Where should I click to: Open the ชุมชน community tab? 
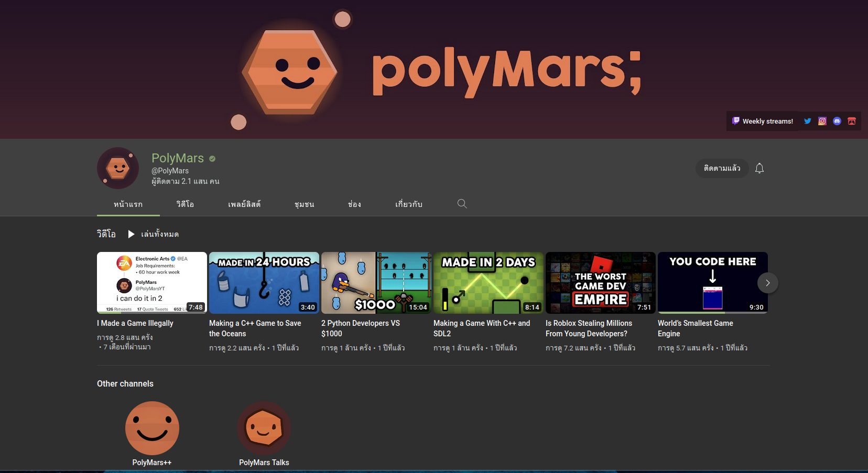pos(305,204)
